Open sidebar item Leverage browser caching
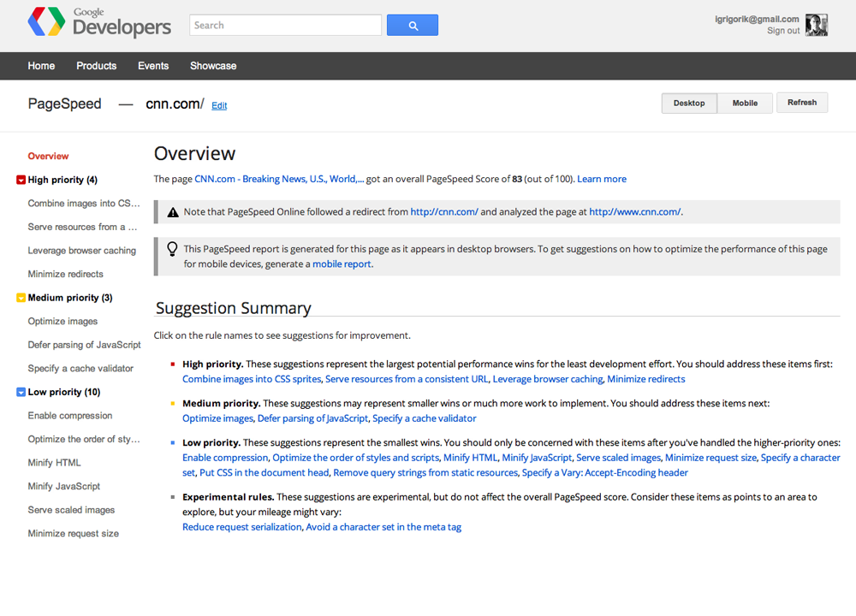 (x=82, y=251)
